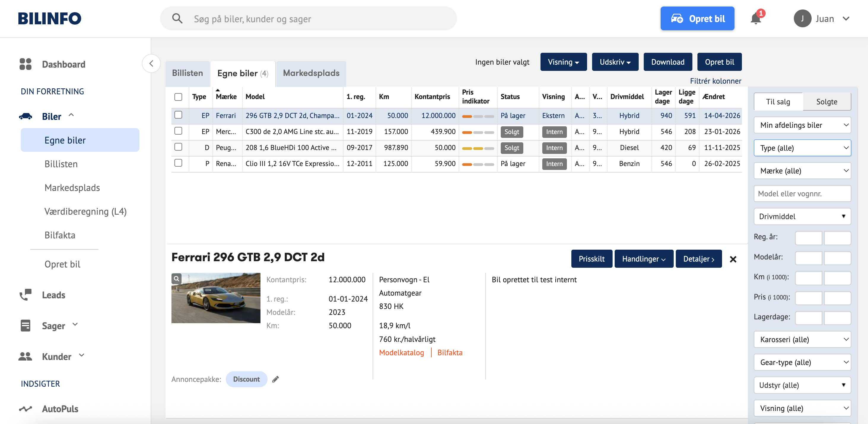Edit the Annoncepakke with the pencil icon

click(276, 379)
